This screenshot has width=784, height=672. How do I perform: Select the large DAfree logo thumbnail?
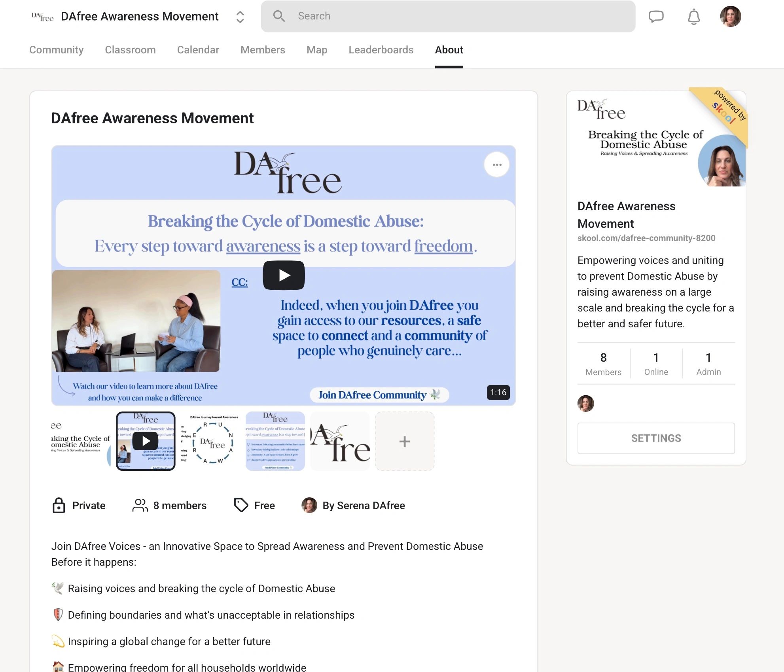click(x=340, y=441)
